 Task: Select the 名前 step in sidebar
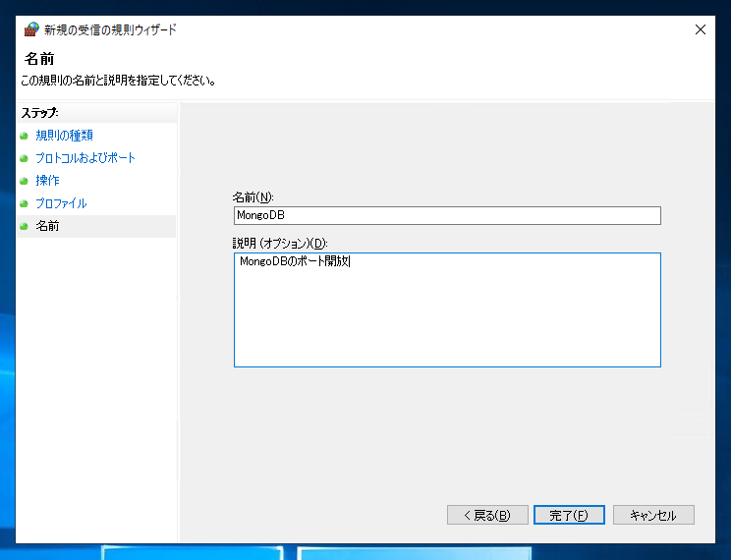click(47, 226)
